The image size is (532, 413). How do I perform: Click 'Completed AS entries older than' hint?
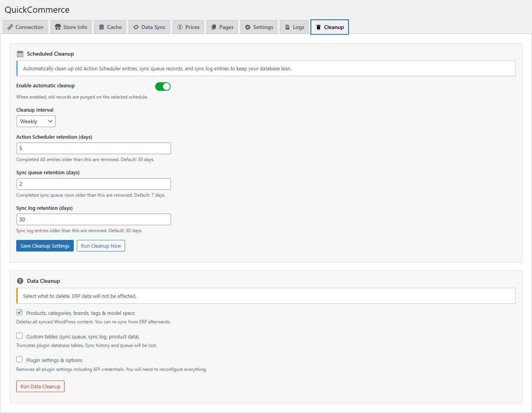[85, 160]
